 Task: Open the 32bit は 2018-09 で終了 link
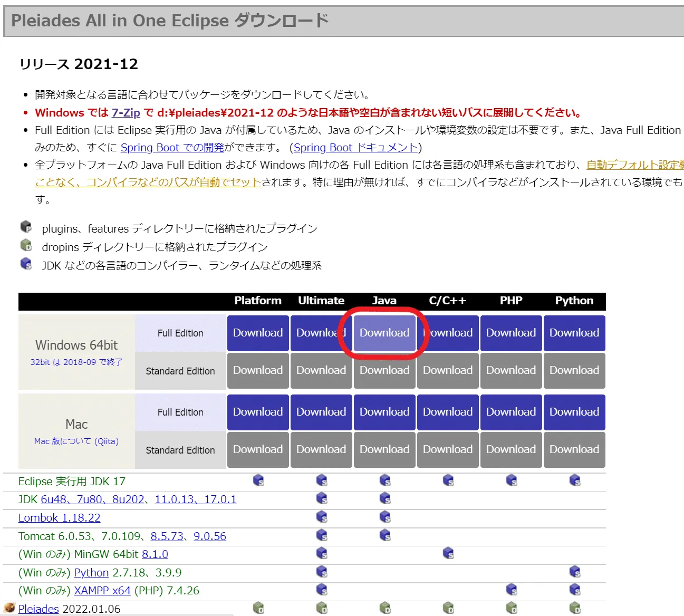click(x=76, y=362)
